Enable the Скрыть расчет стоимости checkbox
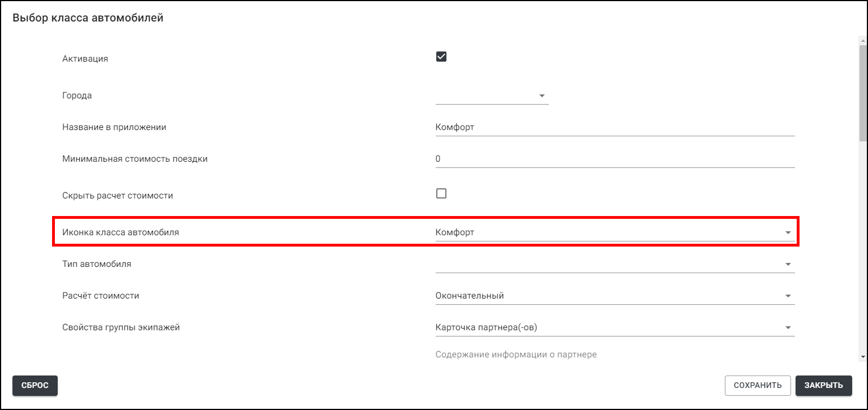 (441, 193)
